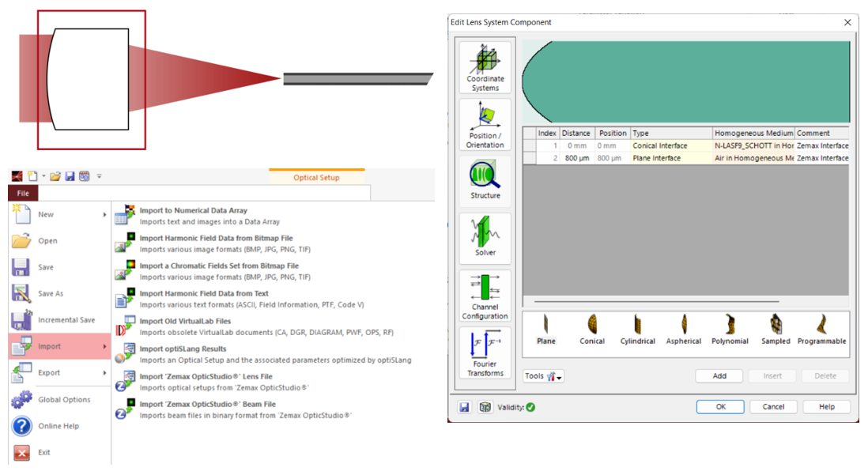
Task: Choose the Aspherical interface type
Action: 684,330
